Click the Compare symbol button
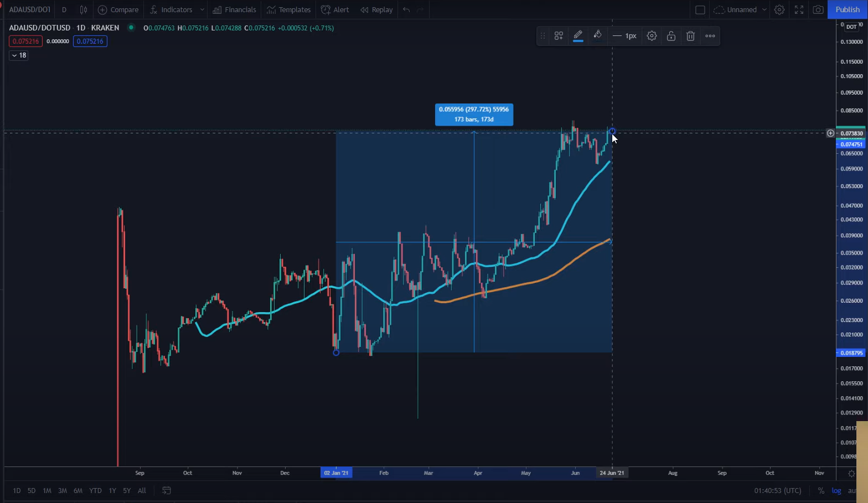This screenshot has width=868, height=503. [x=118, y=9]
